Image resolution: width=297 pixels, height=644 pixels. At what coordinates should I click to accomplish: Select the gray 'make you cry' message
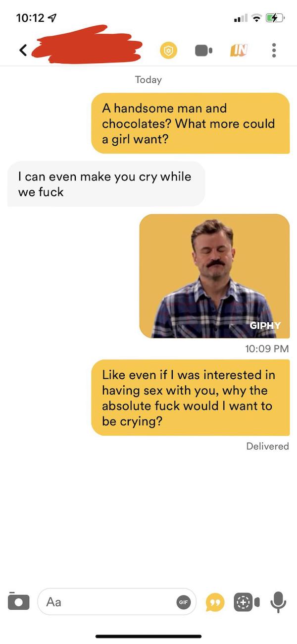coord(106,184)
